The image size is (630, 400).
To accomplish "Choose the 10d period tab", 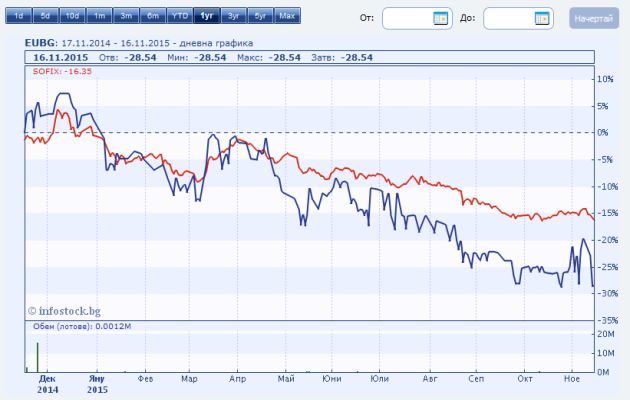I will tap(72, 17).
